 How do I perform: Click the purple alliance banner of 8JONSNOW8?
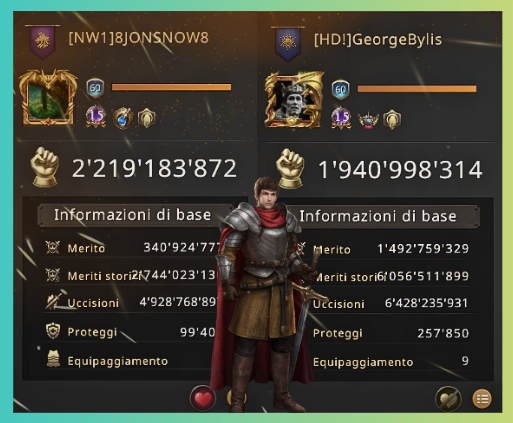tap(42, 42)
